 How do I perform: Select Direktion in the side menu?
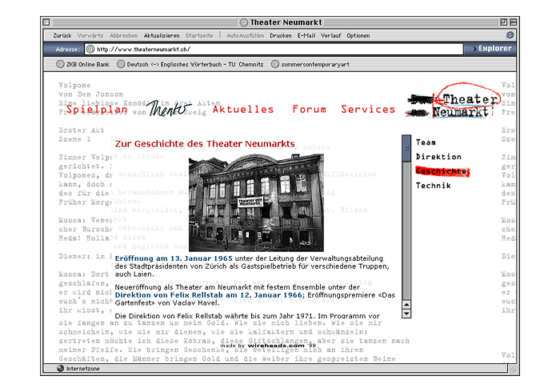tap(438, 157)
